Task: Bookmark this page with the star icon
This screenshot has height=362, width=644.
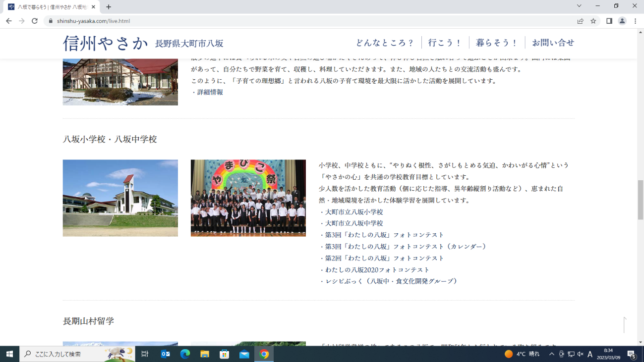Action: (x=593, y=21)
